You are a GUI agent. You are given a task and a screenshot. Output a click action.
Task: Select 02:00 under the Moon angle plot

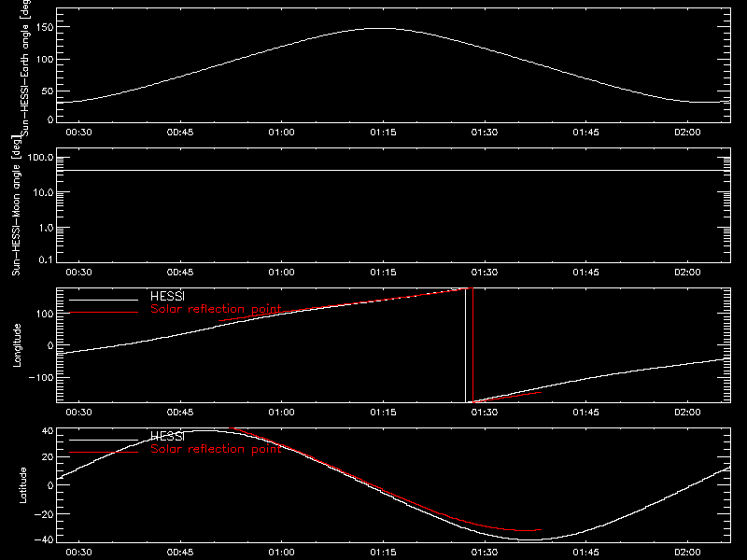tap(687, 273)
